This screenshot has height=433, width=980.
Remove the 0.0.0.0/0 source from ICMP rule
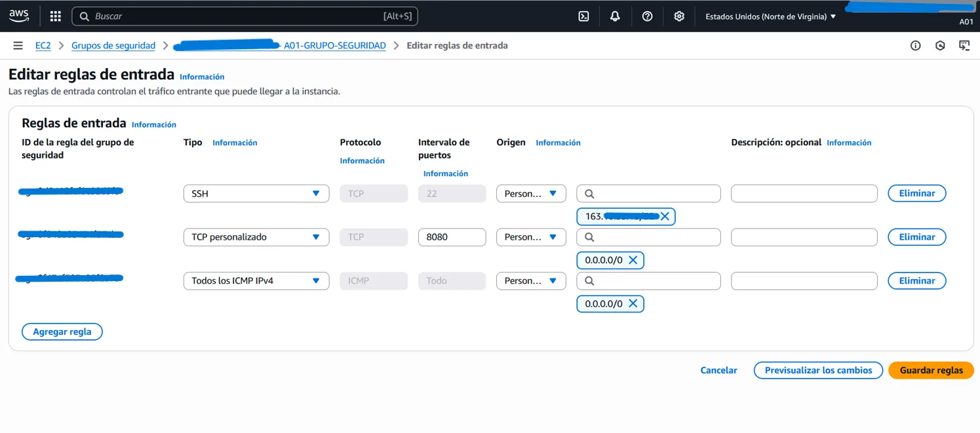pos(633,303)
